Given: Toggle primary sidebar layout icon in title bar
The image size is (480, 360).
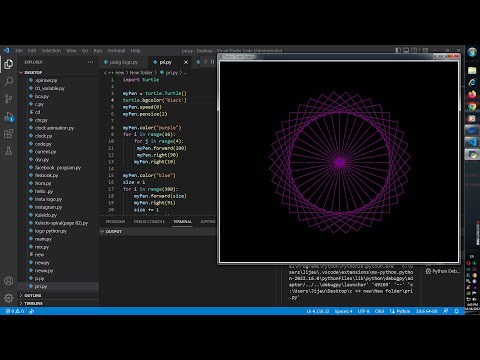Looking at the screenshot, I should [x=398, y=50].
